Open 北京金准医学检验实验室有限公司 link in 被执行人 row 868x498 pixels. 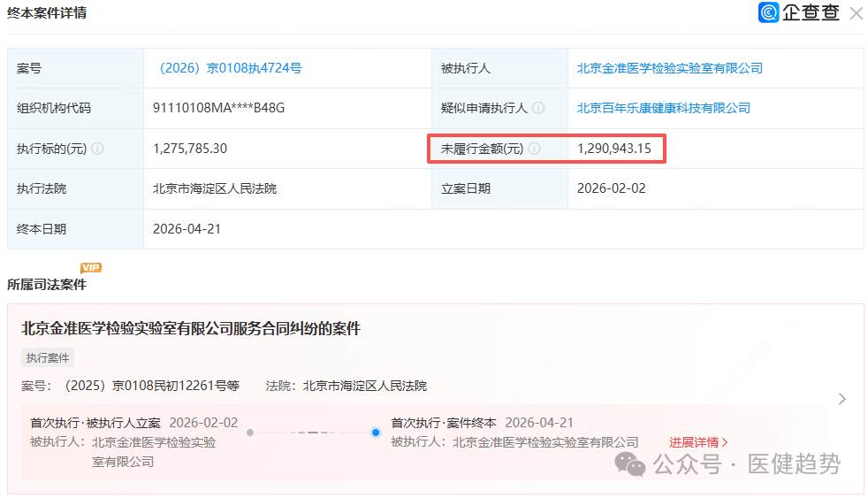point(670,68)
